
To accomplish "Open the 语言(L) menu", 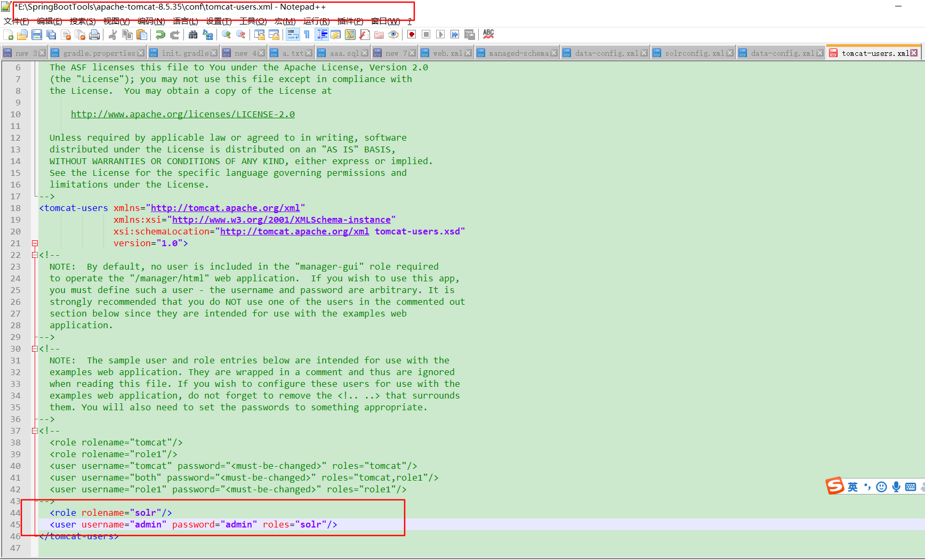I will coord(186,21).
